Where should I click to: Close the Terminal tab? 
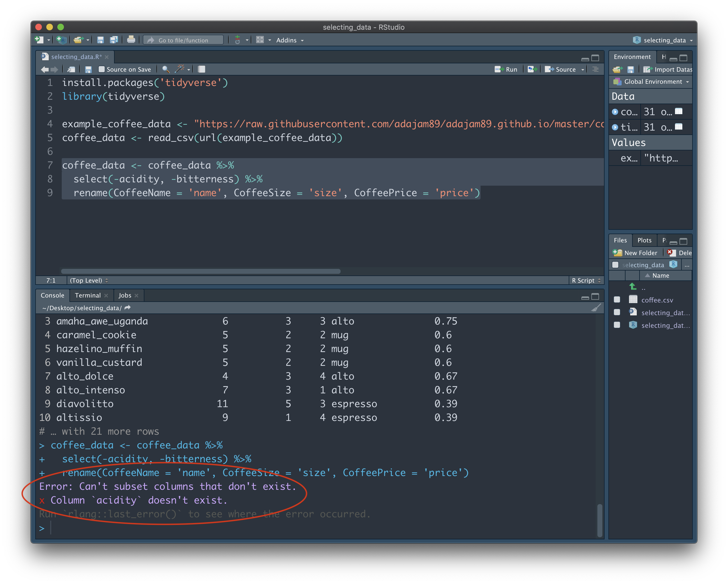(x=106, y=295)
